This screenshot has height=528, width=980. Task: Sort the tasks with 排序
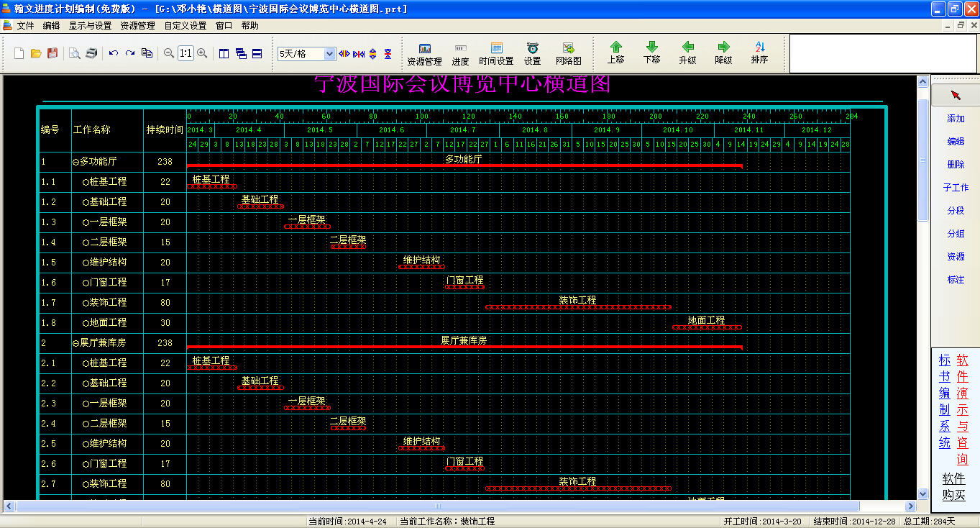760,53
